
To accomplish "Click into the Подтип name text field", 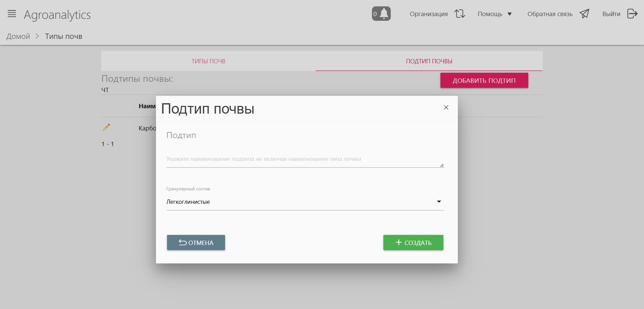I will pos(302,159).
